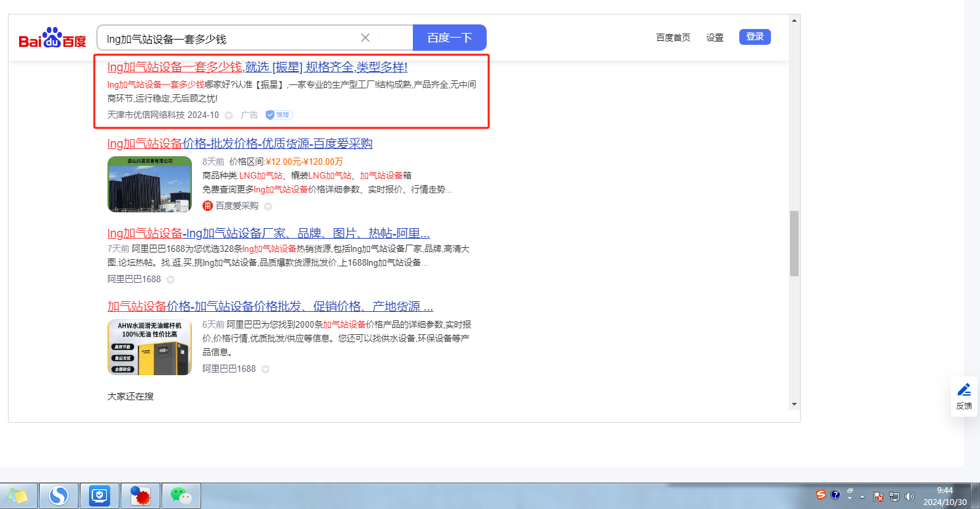980x509 pixels.
Task: Open the red and blue gears taskbar app
Action: pyautogui.click(x=140, y=495)
